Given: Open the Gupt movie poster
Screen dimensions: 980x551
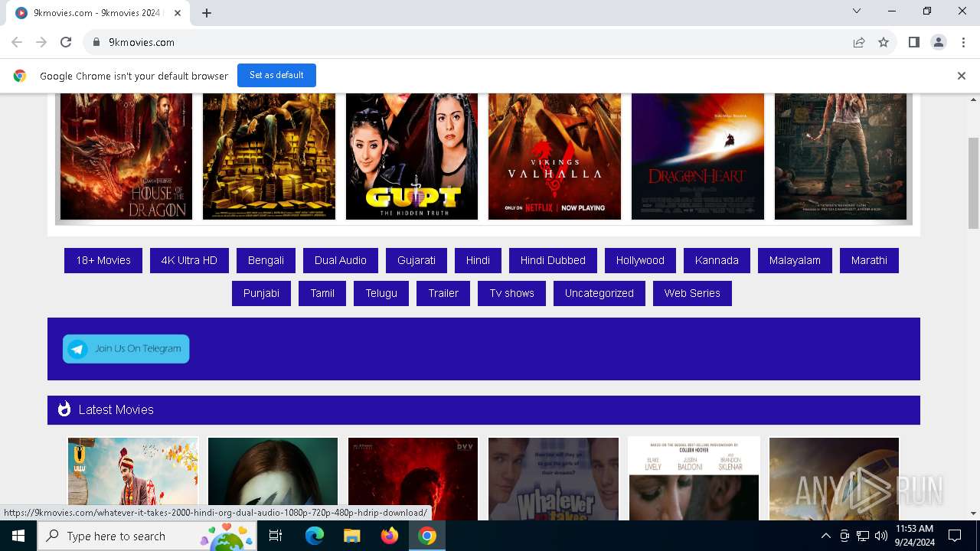Looking at the screenshot, I should 412,156.
